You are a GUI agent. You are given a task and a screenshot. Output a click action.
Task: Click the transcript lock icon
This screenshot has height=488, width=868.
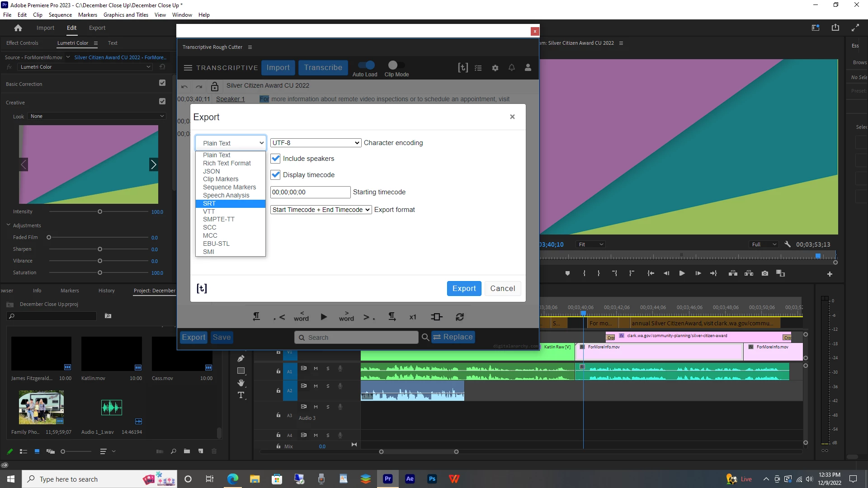[215, 86]
